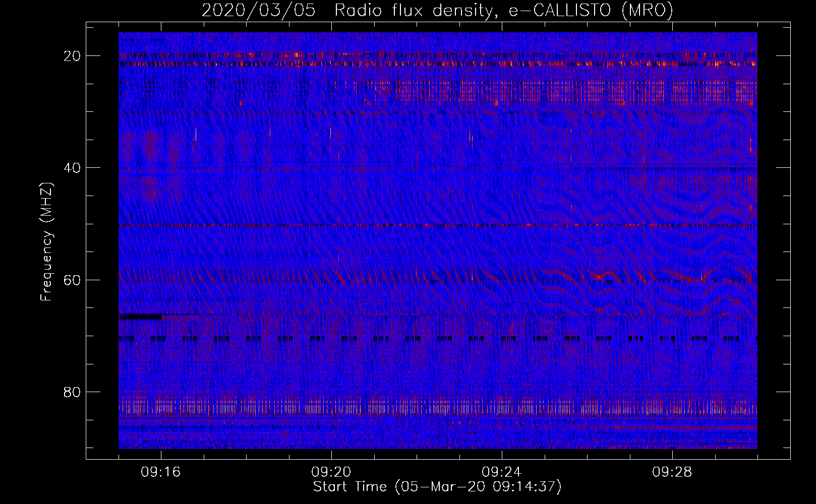Click the 40 MHz frequency tick label
This screenshot has width=816, height=504.
pyautogui.click(x=72, y=168)
